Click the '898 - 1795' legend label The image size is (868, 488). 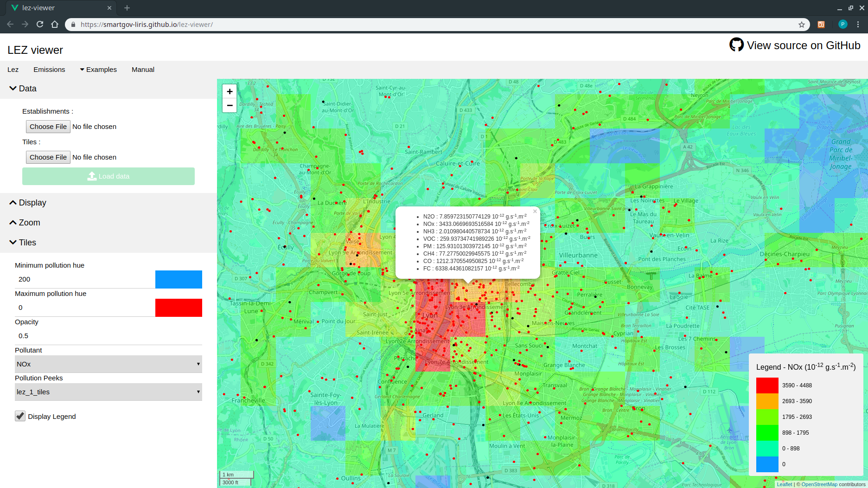796,433
